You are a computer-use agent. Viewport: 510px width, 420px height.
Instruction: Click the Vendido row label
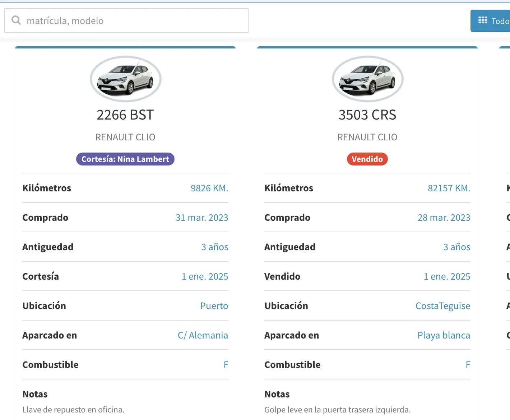tap(282, 276)
